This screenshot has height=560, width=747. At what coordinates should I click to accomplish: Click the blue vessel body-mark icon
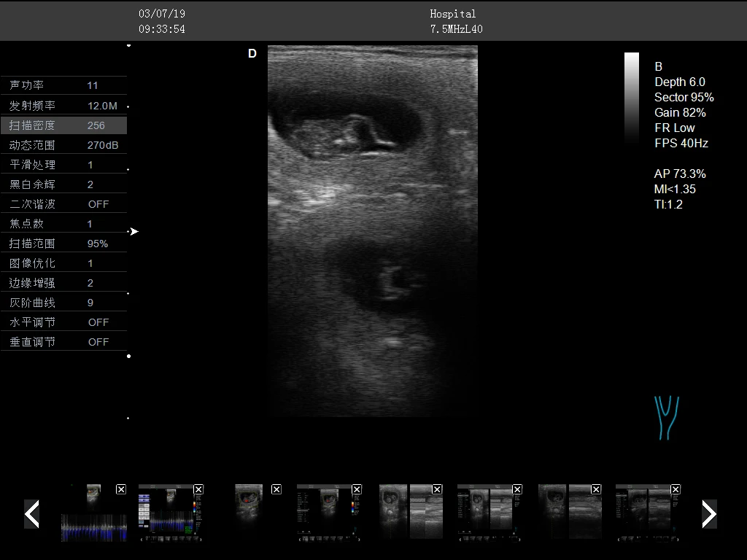[667, 418]
